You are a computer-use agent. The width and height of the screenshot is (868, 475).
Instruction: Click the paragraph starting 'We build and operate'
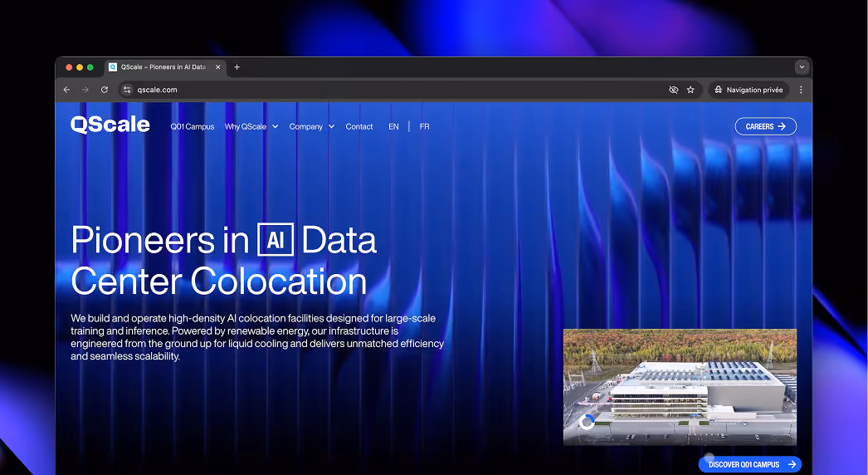(x=257, y=337)
